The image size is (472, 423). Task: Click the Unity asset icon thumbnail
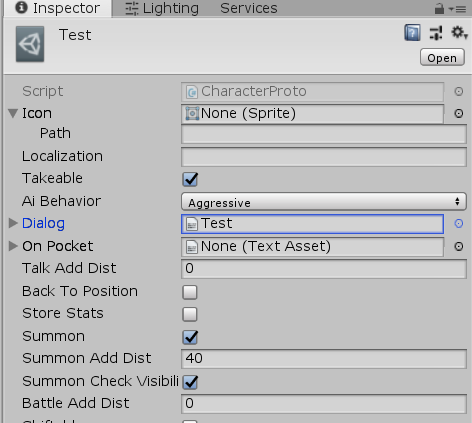click(30, 44)
